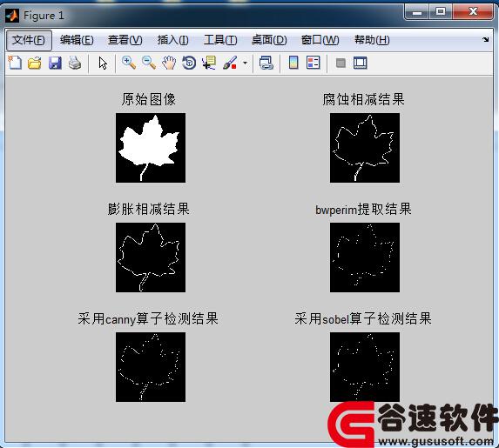Save the figure with the floppy disk icon
Screen dimensions: 499x448
click(55, 63)
